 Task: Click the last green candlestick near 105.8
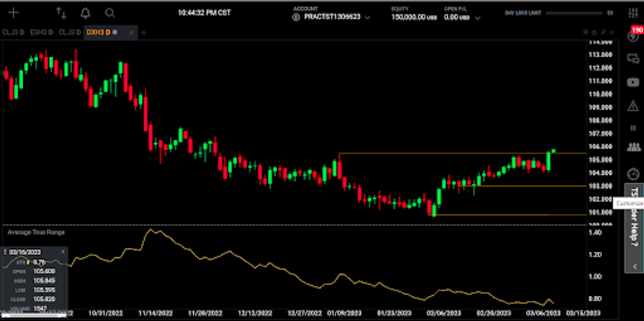pos(553,151)
